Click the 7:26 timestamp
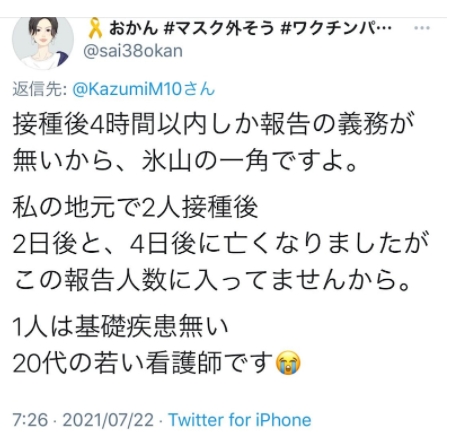The image size is (452, 446). [x=30, y=420]
